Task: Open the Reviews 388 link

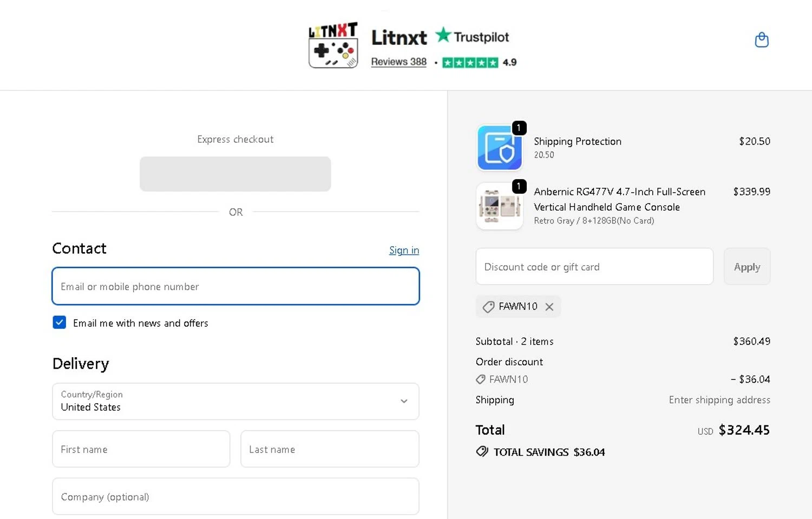Action: (398, 62)
